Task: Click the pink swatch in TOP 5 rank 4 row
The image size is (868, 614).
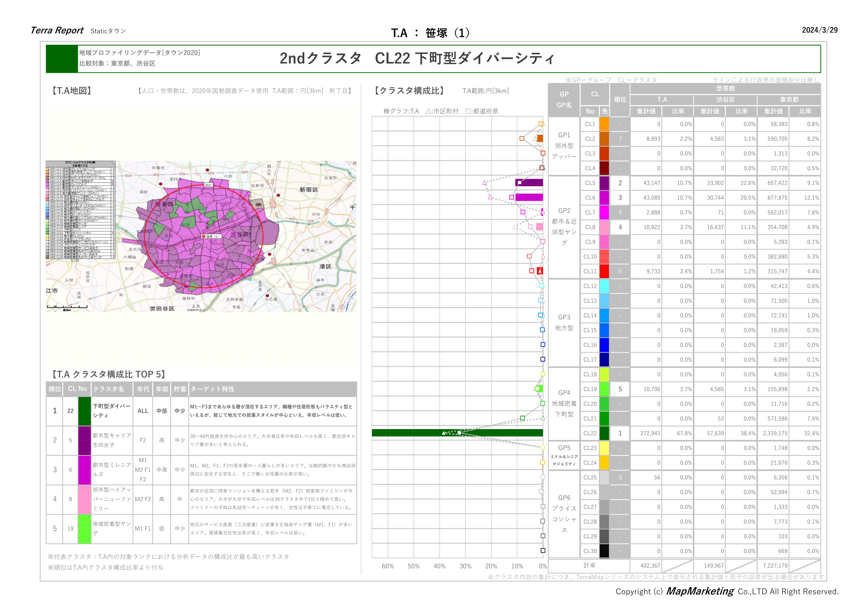Action: 85,499
